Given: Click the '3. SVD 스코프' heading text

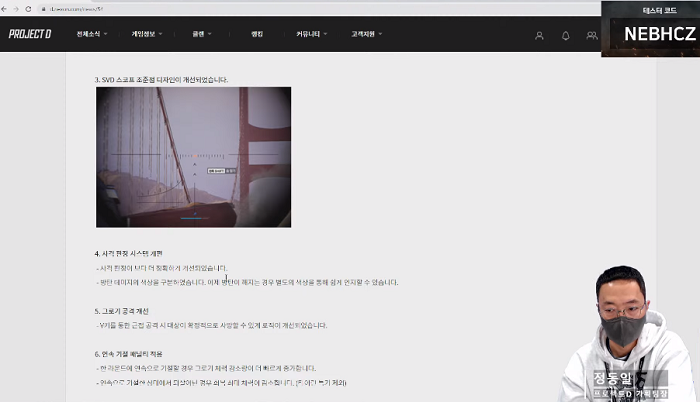Looking at the screenshot, I should [160, 79].
